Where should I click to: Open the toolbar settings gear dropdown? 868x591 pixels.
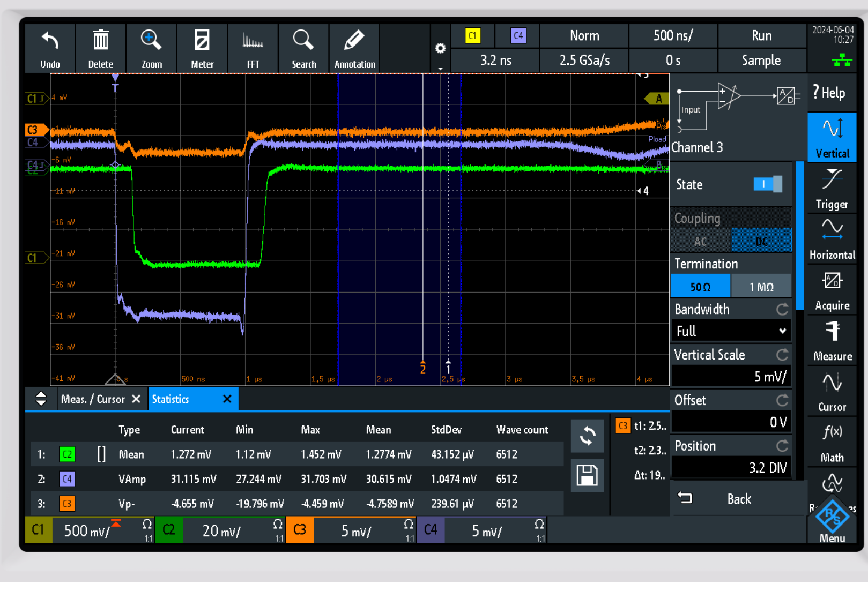440,49
